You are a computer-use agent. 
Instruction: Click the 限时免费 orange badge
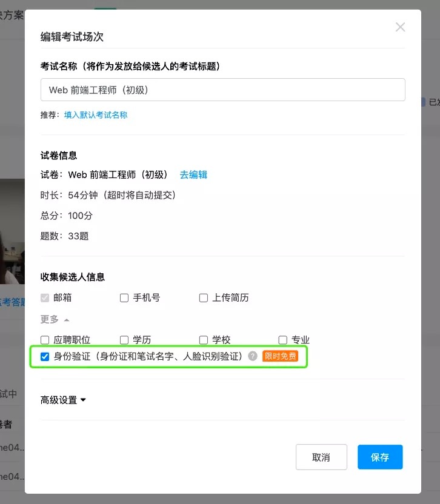point(280,356)
